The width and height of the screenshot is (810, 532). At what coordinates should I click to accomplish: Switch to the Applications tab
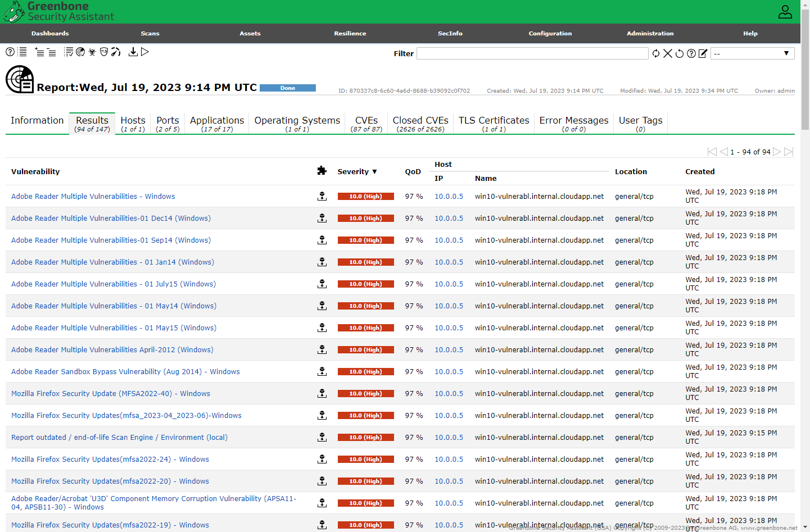(217, 124)
